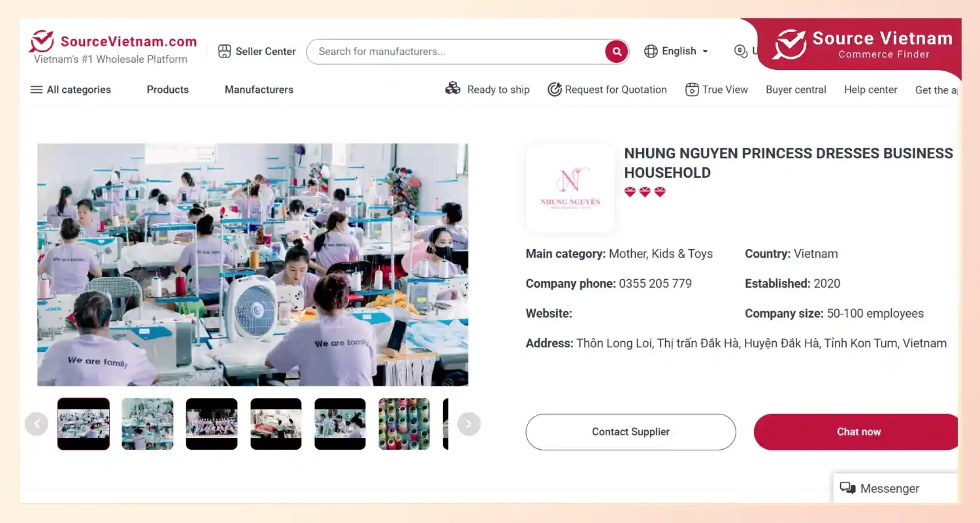Image resolution: width=980 pixels, height=523 pixels.
Task: Select the fifth gallery thumbnail
Action: (340, 424)
